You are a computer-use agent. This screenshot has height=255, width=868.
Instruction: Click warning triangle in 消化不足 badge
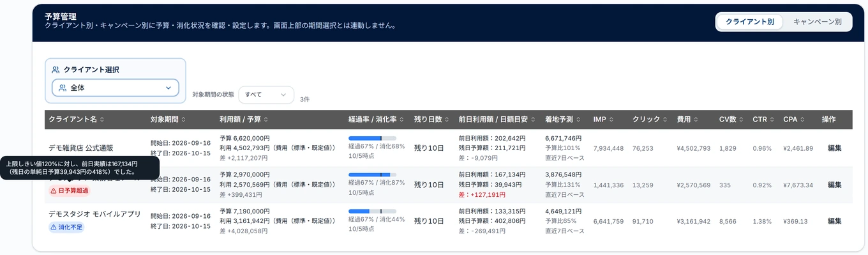pyautogui.click(x=54, y=227)
